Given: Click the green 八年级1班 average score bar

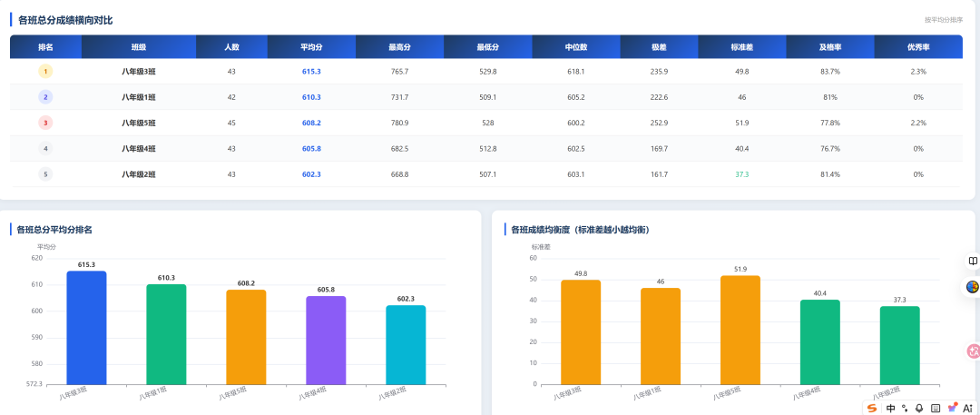Looking at the screenshot, I should (x=166, y=334).
